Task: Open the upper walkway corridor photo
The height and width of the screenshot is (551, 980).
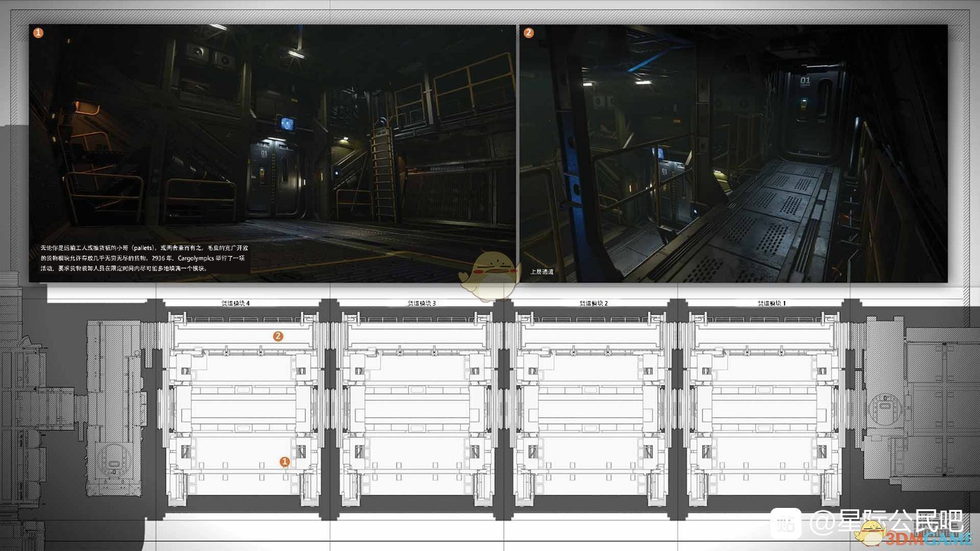Action: click(x=733, y=153)
